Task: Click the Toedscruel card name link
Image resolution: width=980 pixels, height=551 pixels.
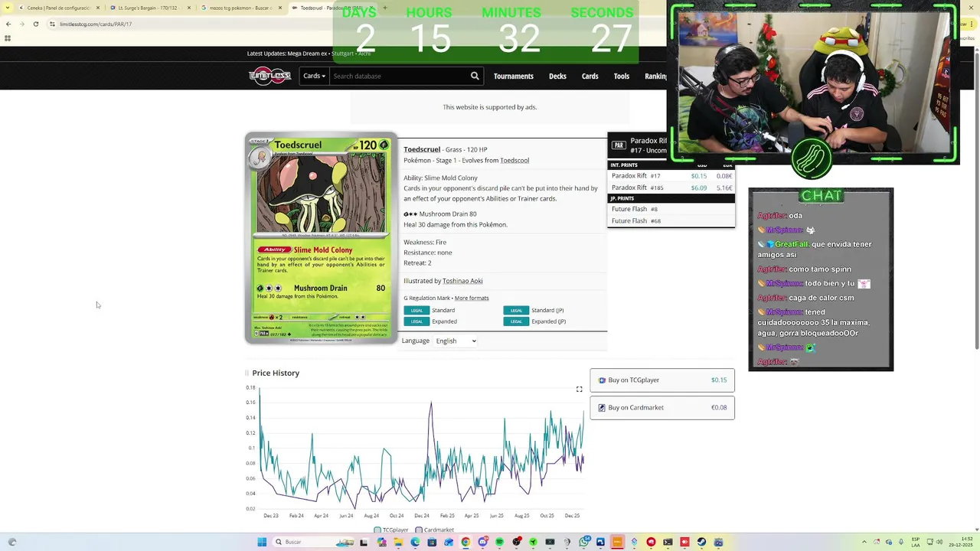Action: (422, 149)
